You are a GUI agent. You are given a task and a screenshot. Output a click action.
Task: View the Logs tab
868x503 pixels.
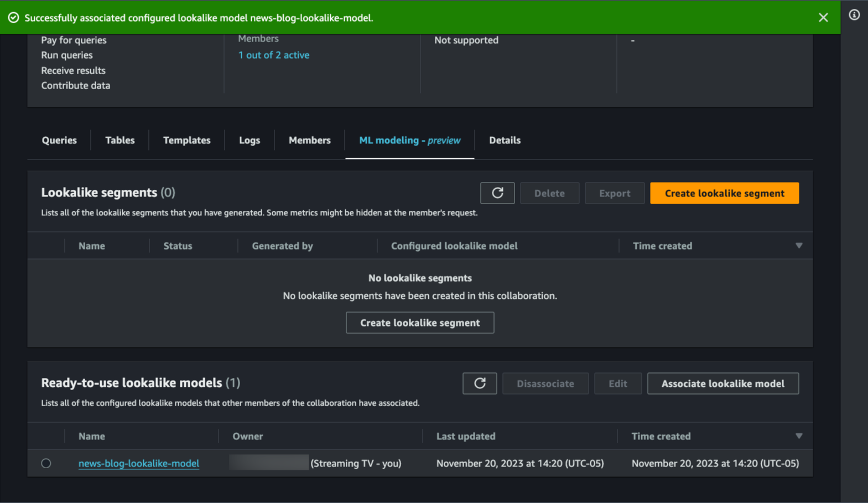pos(249,141)
